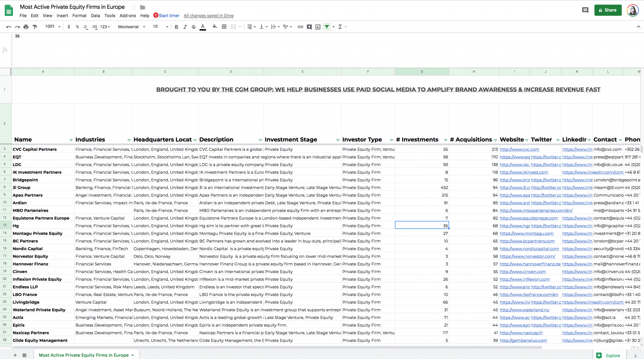Image resolution: width=644 pixels, height=359 pixels.
Task: Open the # Investments column filter
Action: pyautogui.click(x=445, y=140)
